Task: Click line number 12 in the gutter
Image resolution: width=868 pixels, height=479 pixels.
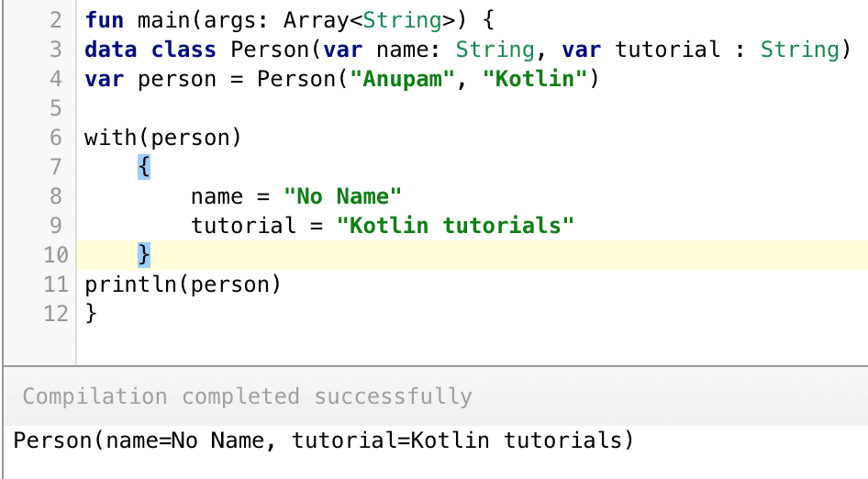Action: (x=56, y=314)
